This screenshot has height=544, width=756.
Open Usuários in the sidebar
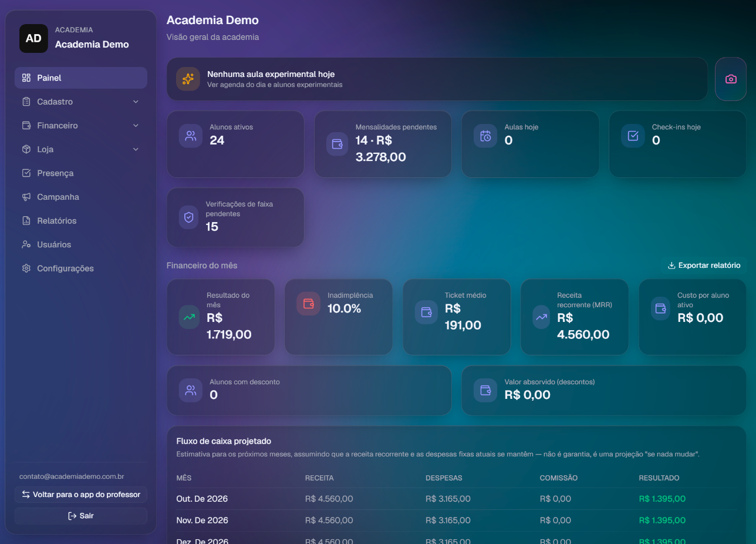tap(81, 244)
